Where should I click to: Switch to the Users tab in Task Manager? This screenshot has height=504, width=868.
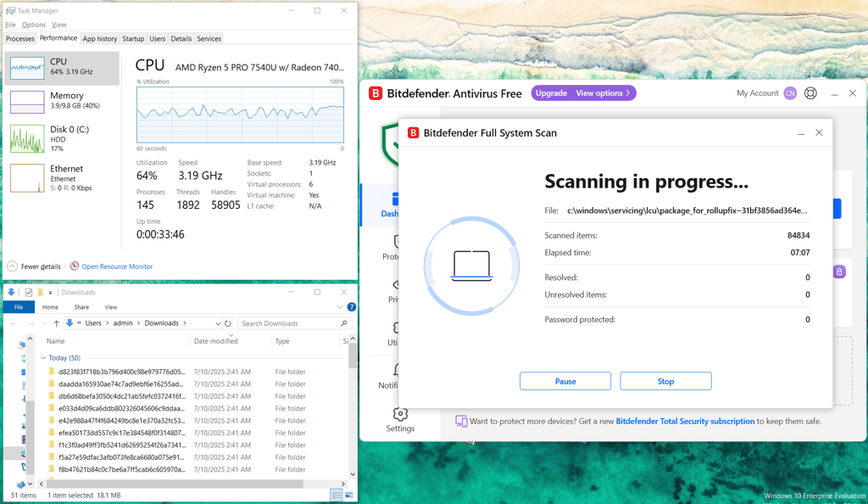157,39
